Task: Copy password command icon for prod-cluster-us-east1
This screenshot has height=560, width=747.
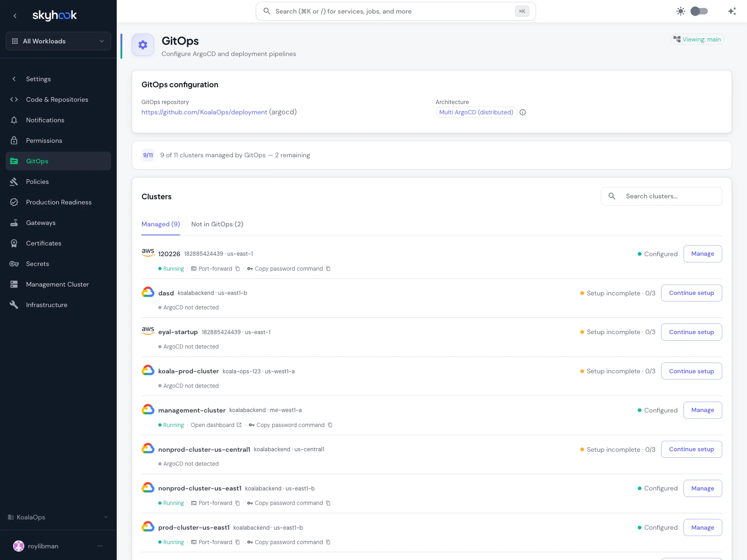Action: 328,542
